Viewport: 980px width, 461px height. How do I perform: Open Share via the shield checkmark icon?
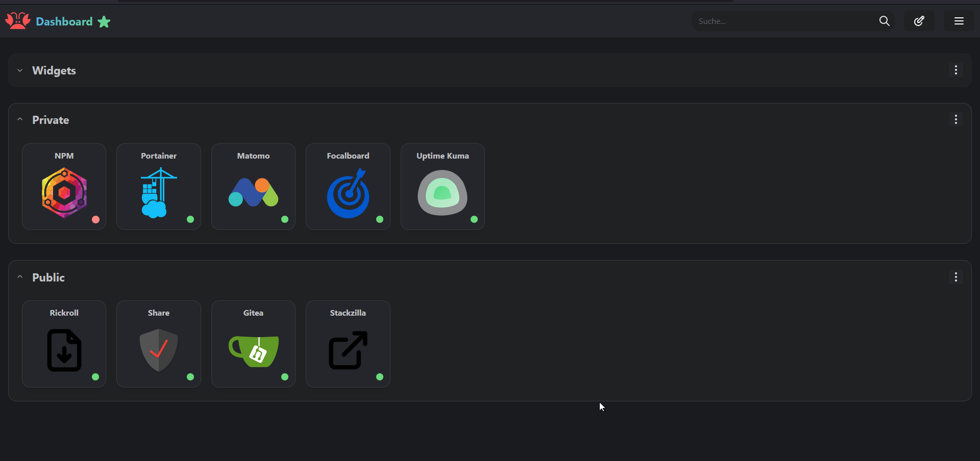pos(158,351)
